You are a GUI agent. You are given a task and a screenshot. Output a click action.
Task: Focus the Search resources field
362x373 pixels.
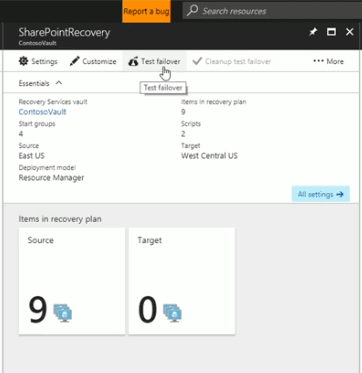click(272, 11)
